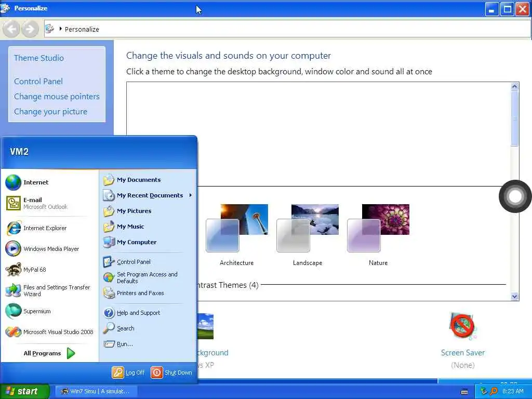Click the themes list scrollbar thumb
The image size is (532, 399).
[514, 118]
